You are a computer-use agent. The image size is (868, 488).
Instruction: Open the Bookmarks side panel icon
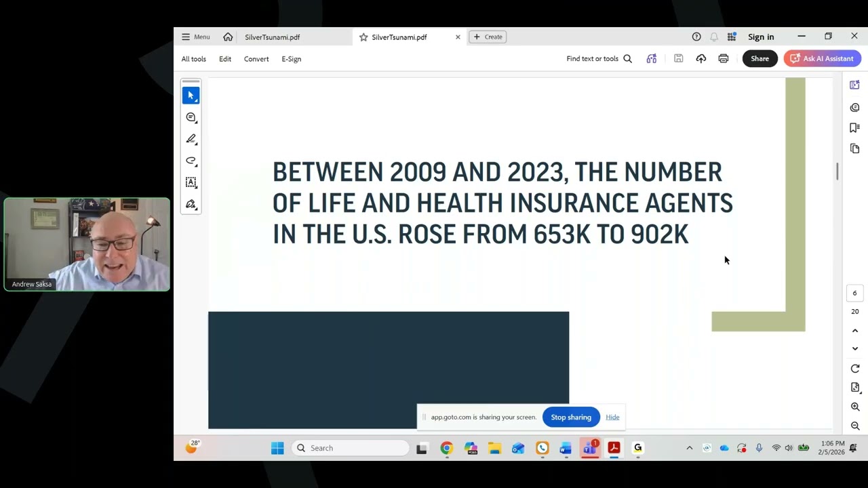(x=854, y=128)
